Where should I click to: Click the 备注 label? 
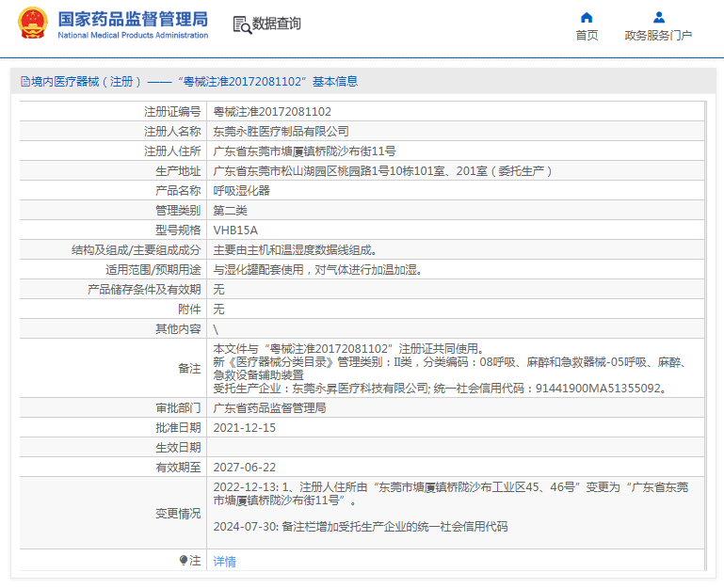[x=189, y=368]
